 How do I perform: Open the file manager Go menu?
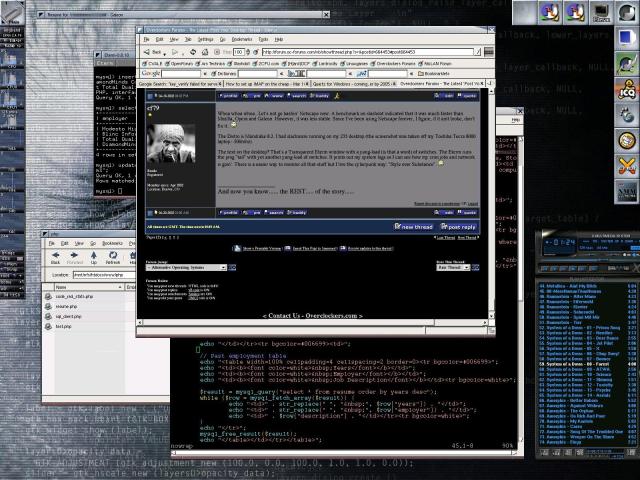point(93,243)
